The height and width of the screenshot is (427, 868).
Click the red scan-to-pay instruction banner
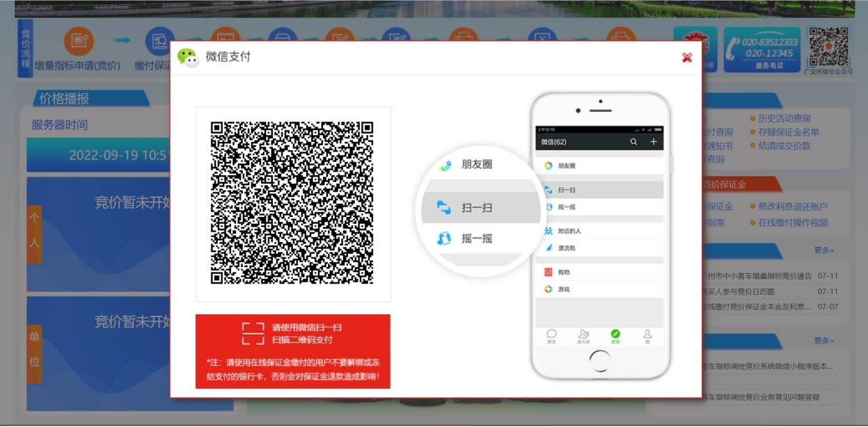(x=293, y=351)
